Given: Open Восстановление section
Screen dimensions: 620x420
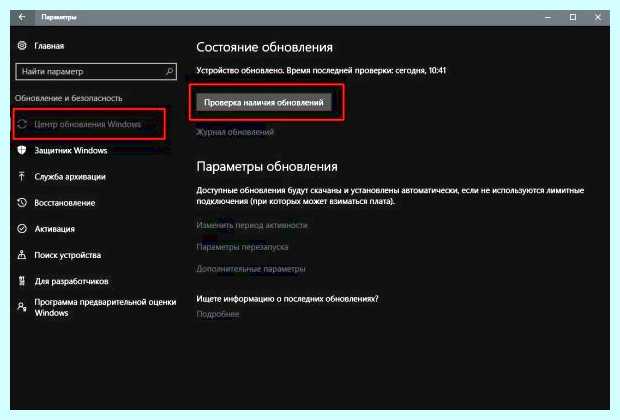Looking at the screenshot, I should [64, 202].
